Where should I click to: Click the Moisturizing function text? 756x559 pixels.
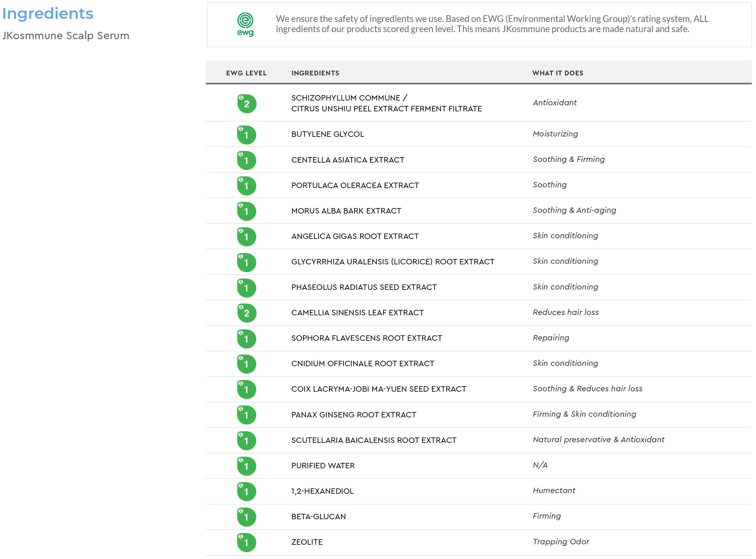(555, 134)
